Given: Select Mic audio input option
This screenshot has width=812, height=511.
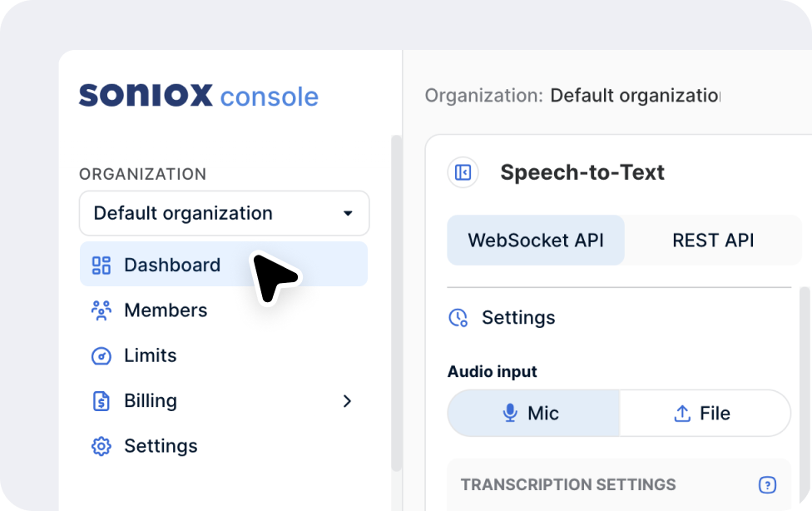Looking at the screenshot, I should point(533,413).
